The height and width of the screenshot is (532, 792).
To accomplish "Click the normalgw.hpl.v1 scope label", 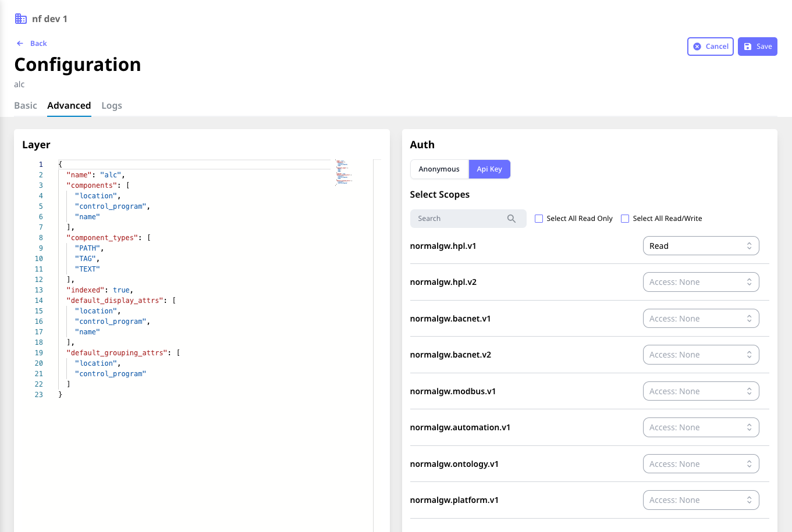I will (x=443, y=246).
